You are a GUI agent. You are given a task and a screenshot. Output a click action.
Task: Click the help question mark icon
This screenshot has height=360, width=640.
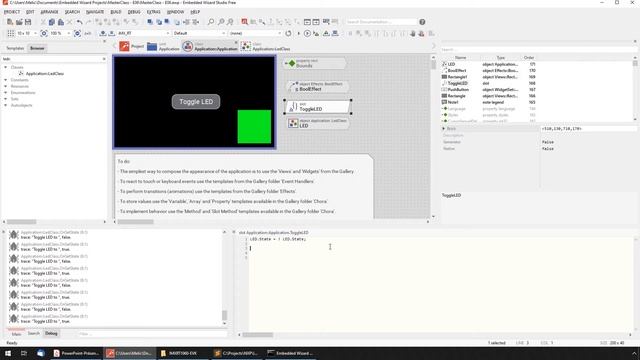tap(422, 22)
